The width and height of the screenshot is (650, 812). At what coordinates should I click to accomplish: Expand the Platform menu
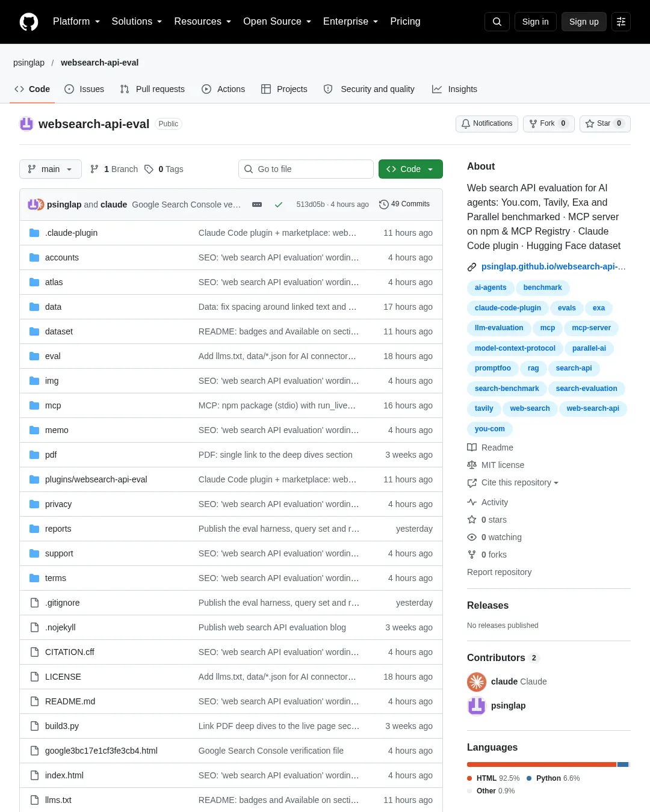coord(76,22)
